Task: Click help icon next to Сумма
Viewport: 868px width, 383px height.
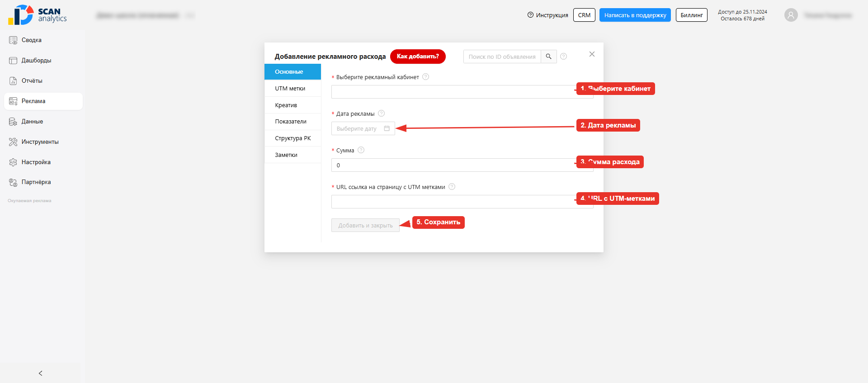Action: (361, 150)
